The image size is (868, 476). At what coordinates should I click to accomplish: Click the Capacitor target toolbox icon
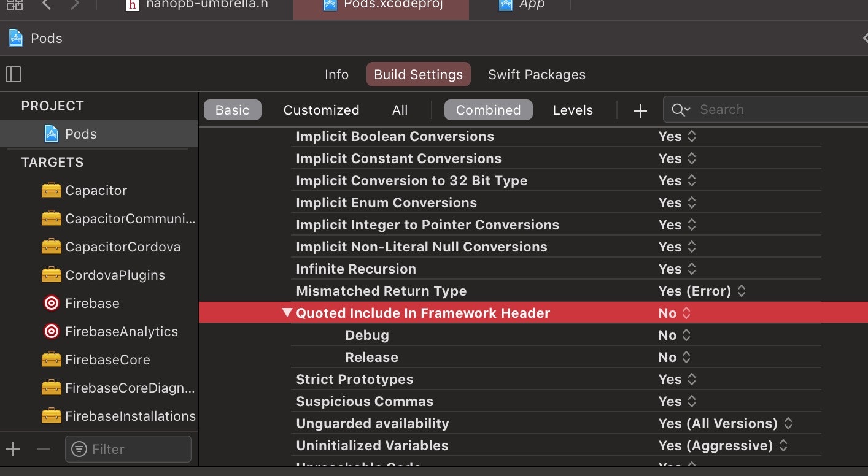click(52, 190)
